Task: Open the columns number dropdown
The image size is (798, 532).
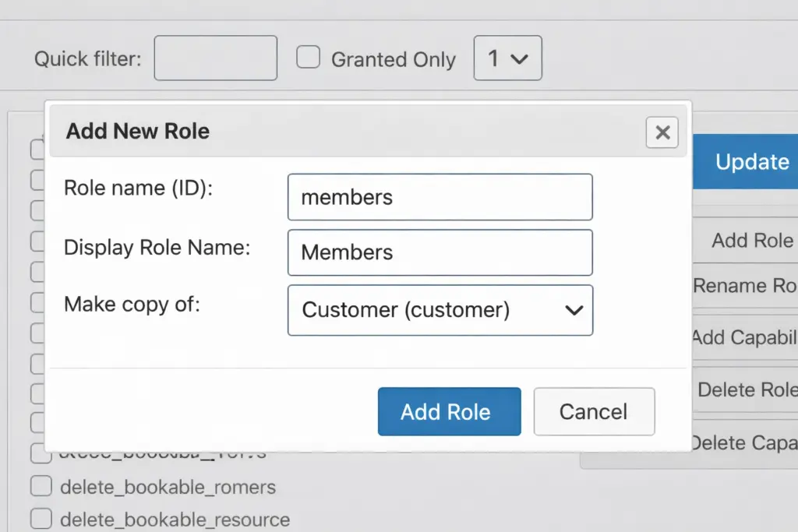Action: tap(507, 58)
